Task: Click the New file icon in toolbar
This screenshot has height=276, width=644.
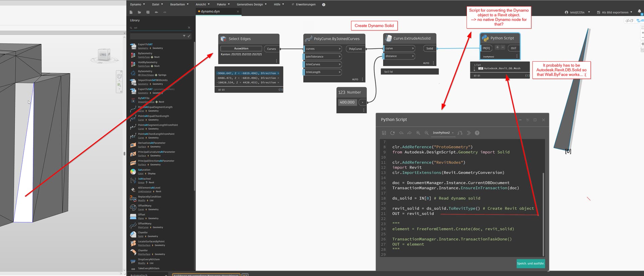Action: coord(131,12)
